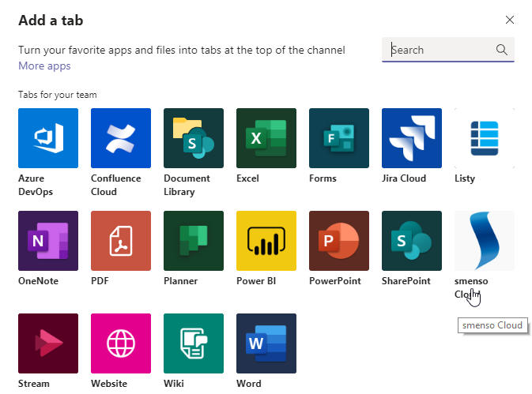The image size is (532, 394).
Task: Pick the Forms app icon
Action: [339, 138]
